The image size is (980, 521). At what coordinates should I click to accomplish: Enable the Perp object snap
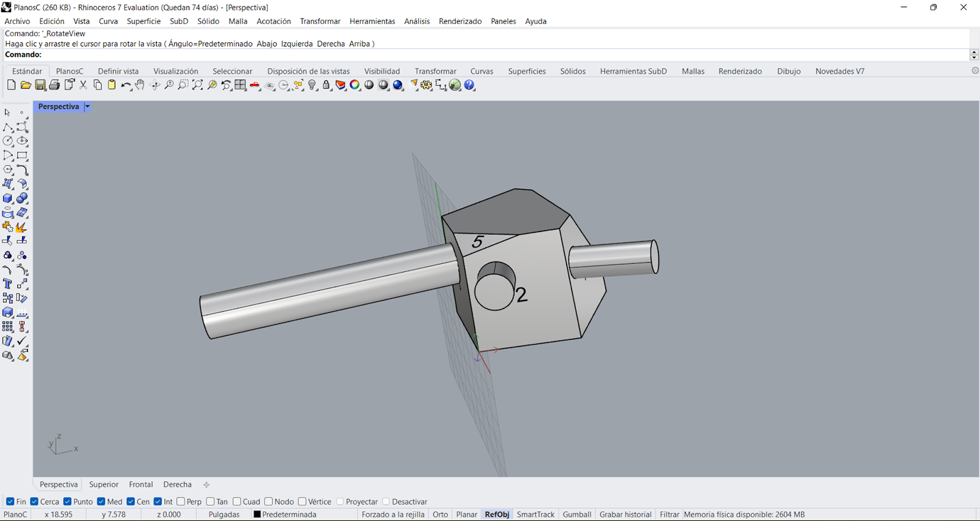(x=181, y=501)
